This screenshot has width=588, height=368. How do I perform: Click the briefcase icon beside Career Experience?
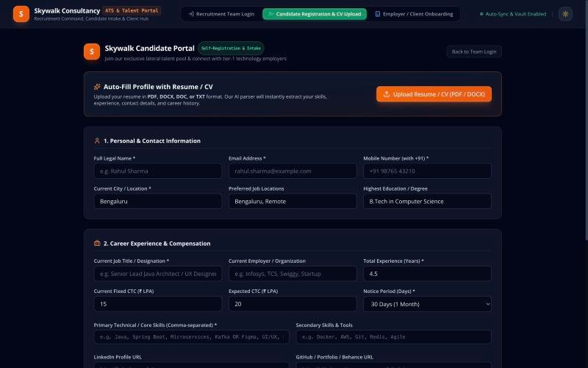pos(97,244)
